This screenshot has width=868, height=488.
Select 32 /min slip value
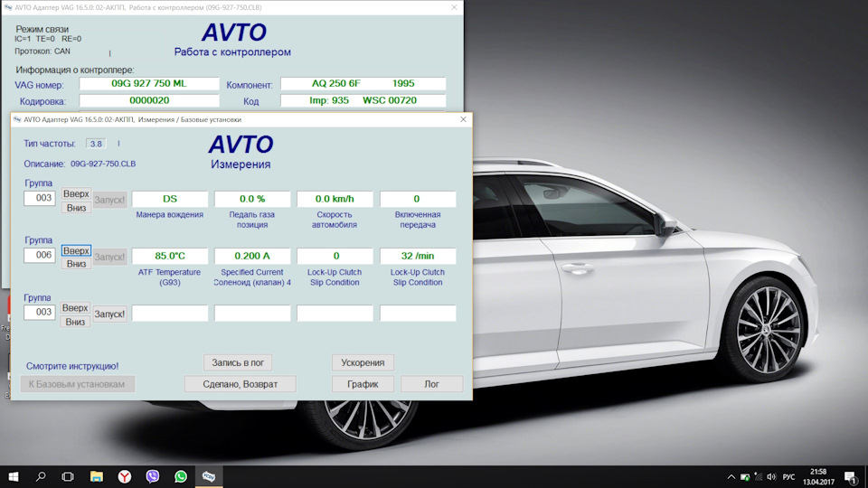[x=418, y=256]
